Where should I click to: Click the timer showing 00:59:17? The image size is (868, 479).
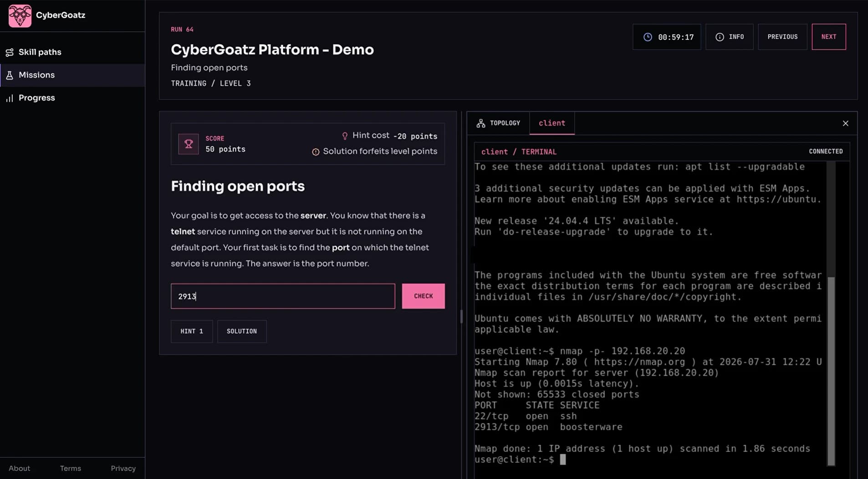(x=666, y=37)
